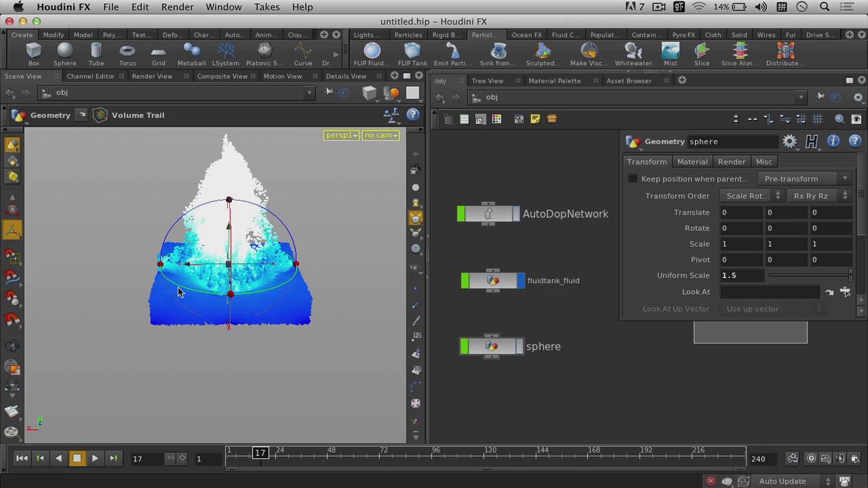Expand the network editor obj path dropdown

(800, 98)
